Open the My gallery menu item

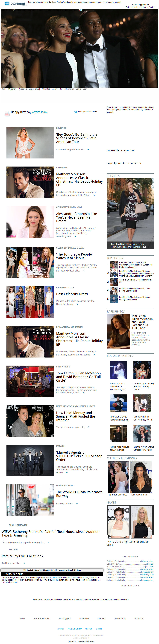12,89
